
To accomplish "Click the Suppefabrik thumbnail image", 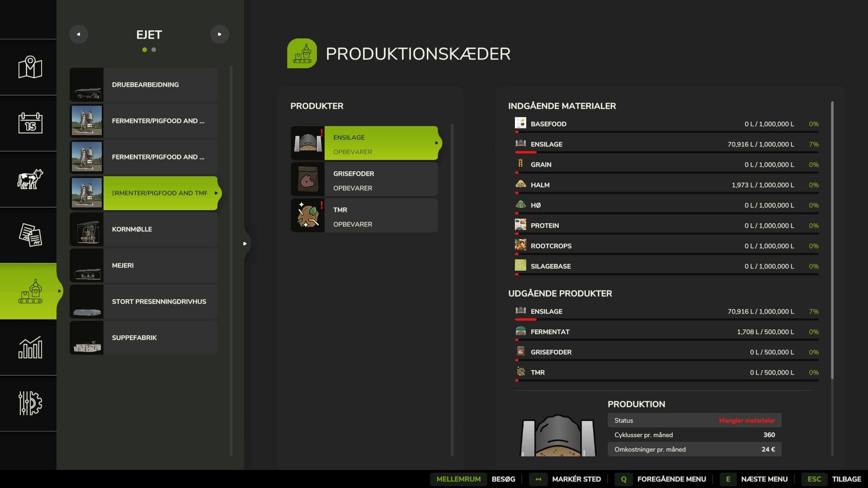I will 87,338.
